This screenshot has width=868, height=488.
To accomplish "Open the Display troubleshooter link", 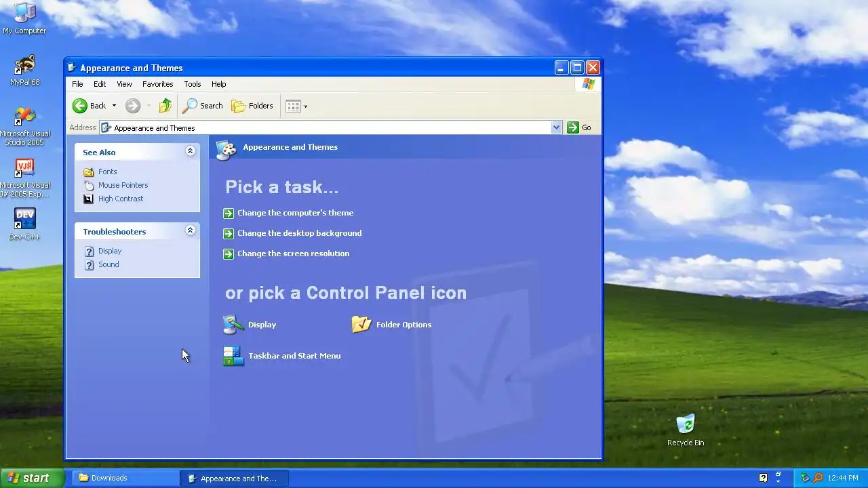I will coord(110,251).
